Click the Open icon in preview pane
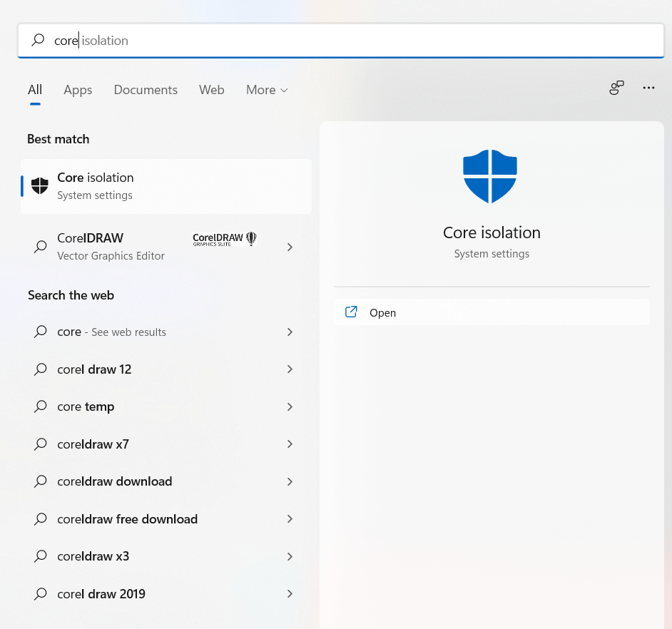 (x=351, y=312)
